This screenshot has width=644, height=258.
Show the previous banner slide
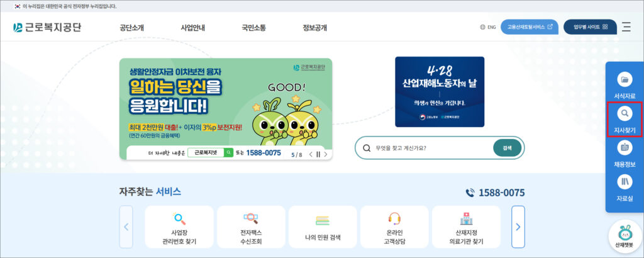pos(311,154)
